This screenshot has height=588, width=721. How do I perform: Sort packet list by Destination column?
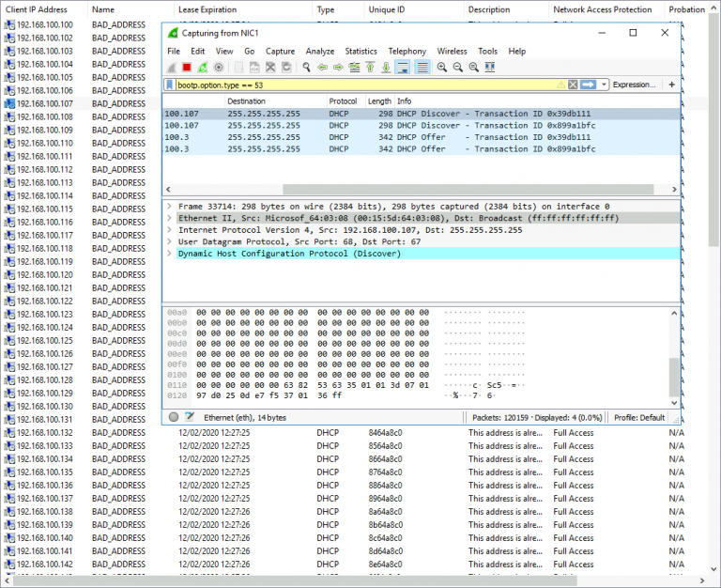pyautogui.click(x=275, y=101)
